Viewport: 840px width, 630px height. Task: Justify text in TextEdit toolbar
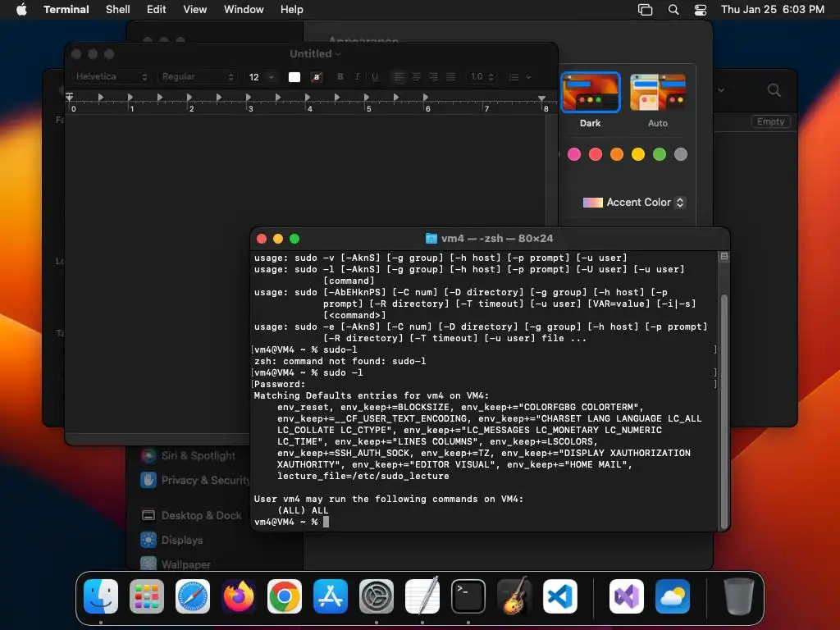[x=451, y=77]
